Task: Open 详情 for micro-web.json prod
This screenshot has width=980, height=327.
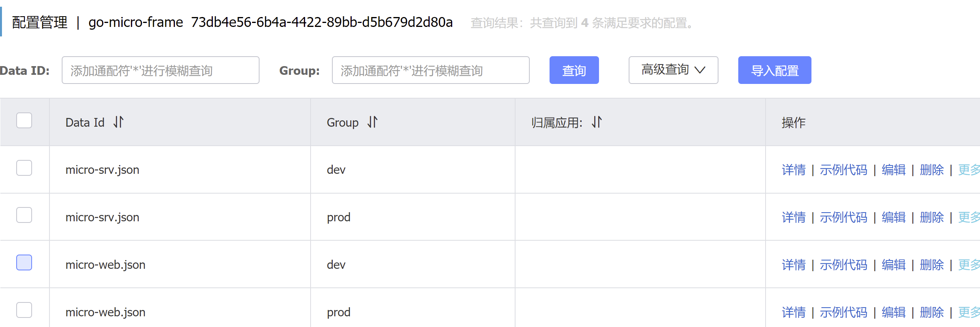Action: tap(794, 312)
